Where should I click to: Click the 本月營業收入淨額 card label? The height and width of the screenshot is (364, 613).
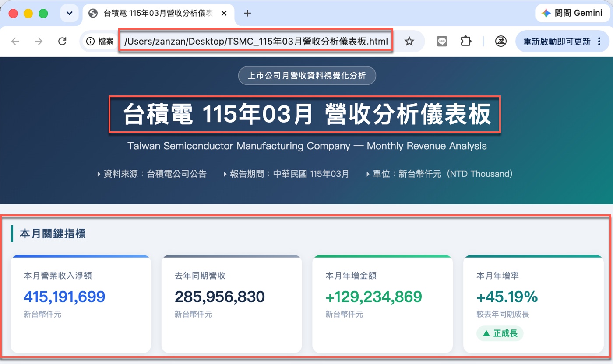[58, 276]
